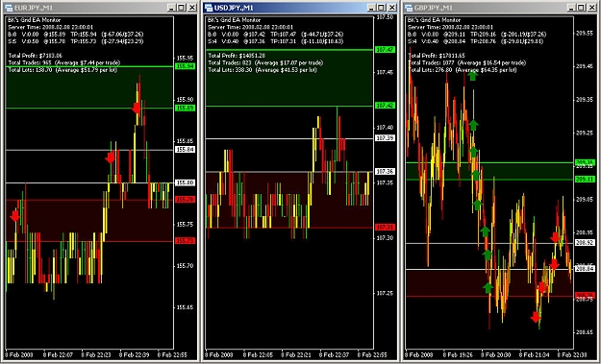This screenshot has width=601, height=364.
Task: Select lowest green buy arrow in GBPJPY chart
Action: [488, 288]
